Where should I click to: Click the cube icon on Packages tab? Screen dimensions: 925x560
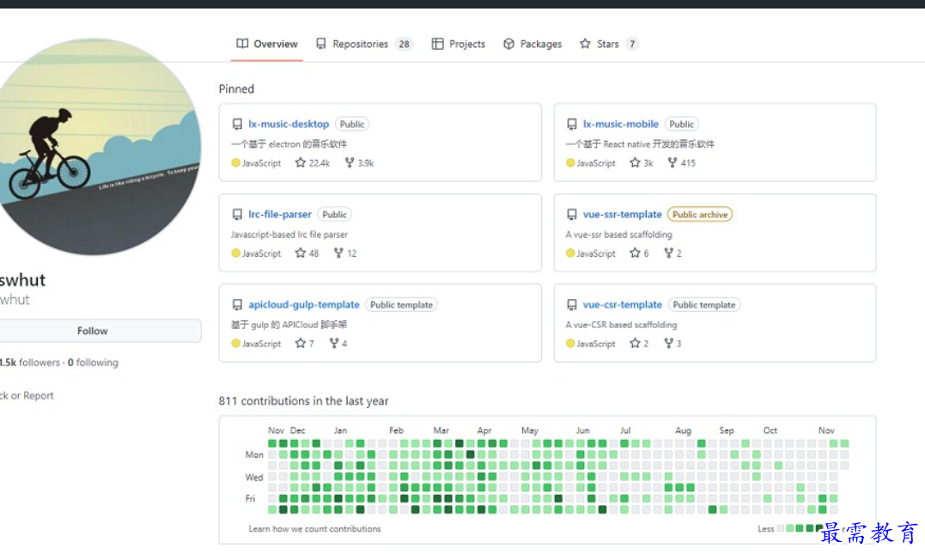508,44
